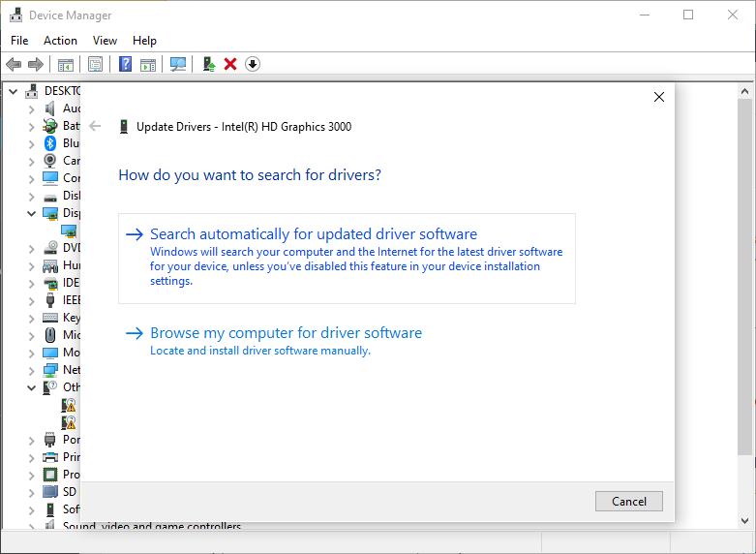Click the Cancel button
This screenshot has width=756, height=554.
[x=629, y=502]
